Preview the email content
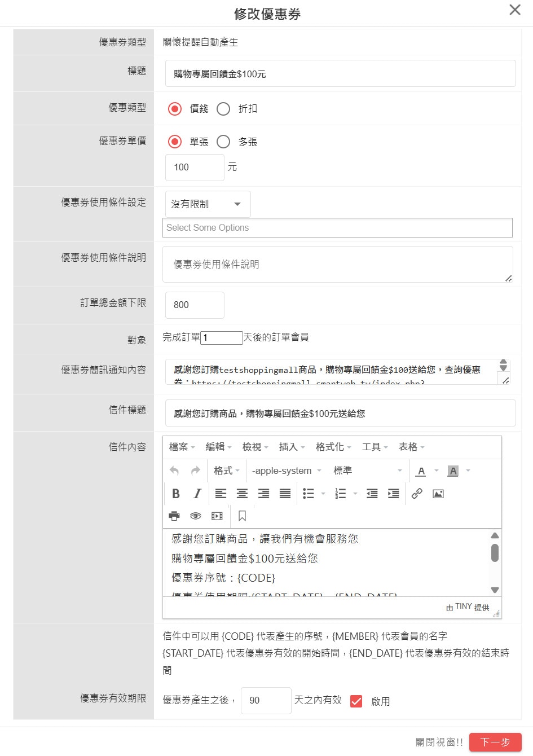The width and height of the screenshot is (533, 756). coord(196,516)
